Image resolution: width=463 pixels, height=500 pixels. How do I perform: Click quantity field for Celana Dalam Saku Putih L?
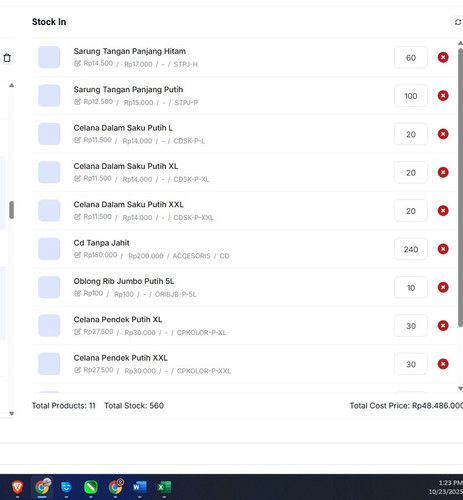(411, 134)
